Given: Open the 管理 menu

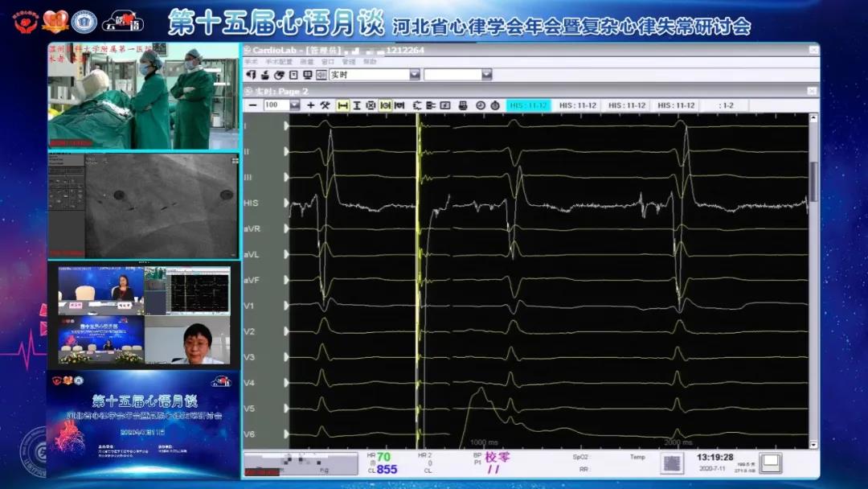Looking at the screenshot, I should [349, 62].
